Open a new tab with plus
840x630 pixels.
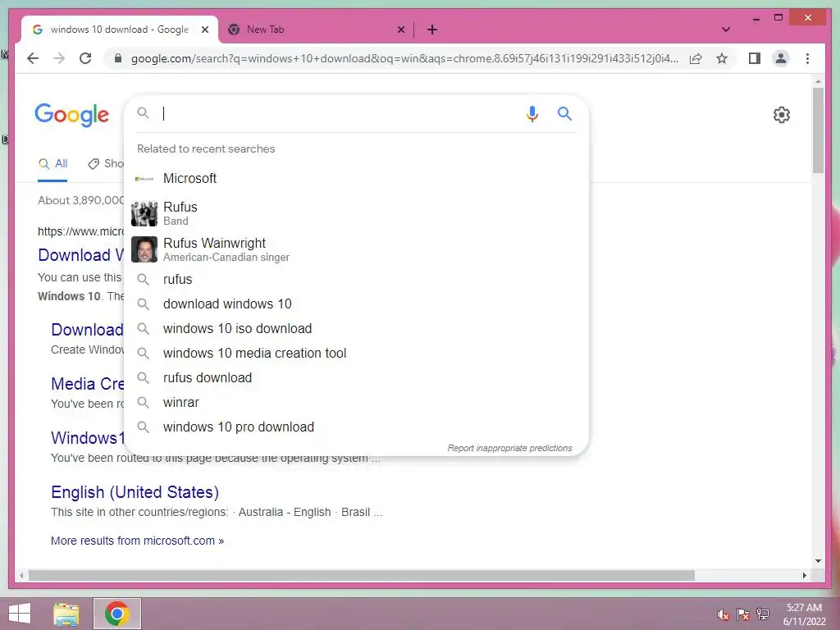[x=432, y=30]
